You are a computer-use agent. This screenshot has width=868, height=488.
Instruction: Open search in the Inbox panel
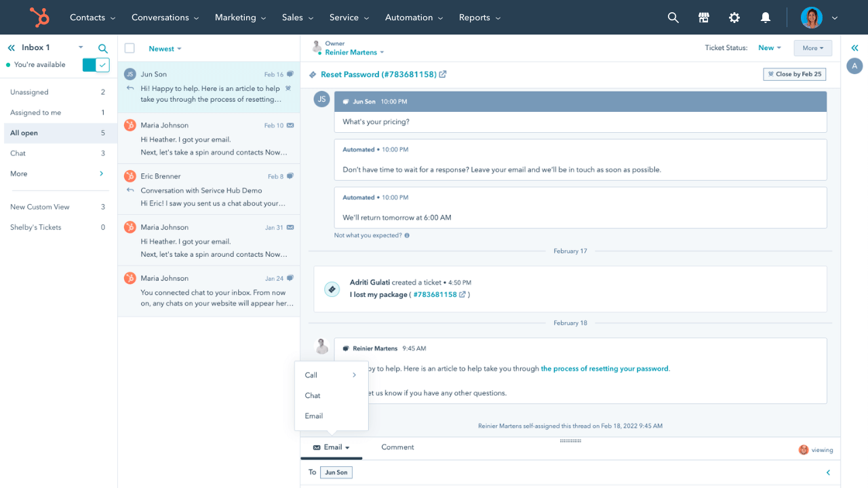coord(102,48)
